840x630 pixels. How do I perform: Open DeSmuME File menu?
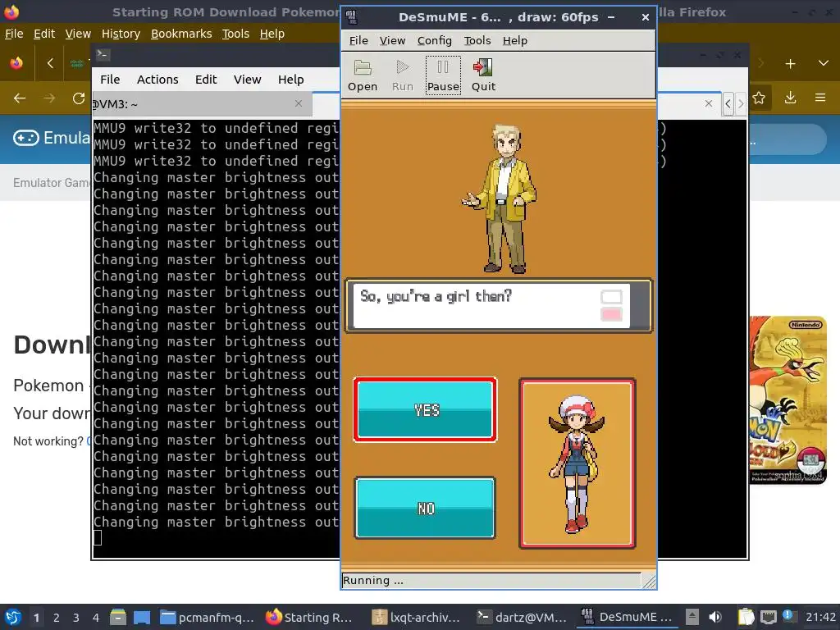pos(358,41)
